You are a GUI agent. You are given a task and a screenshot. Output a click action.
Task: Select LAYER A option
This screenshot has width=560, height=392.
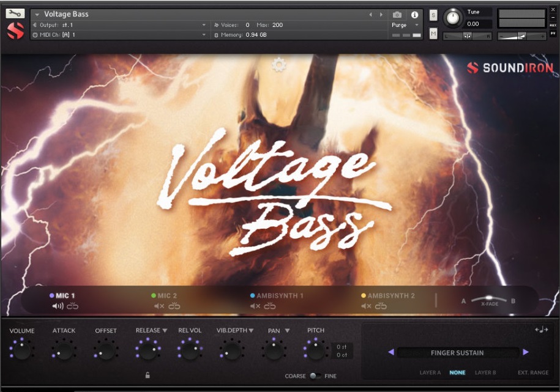(430, 372)
